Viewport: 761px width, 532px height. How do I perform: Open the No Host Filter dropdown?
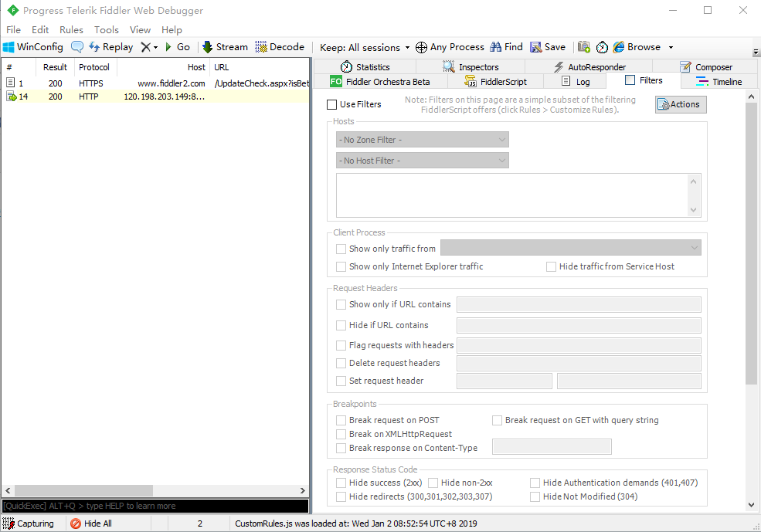click(x=423, y=161)
